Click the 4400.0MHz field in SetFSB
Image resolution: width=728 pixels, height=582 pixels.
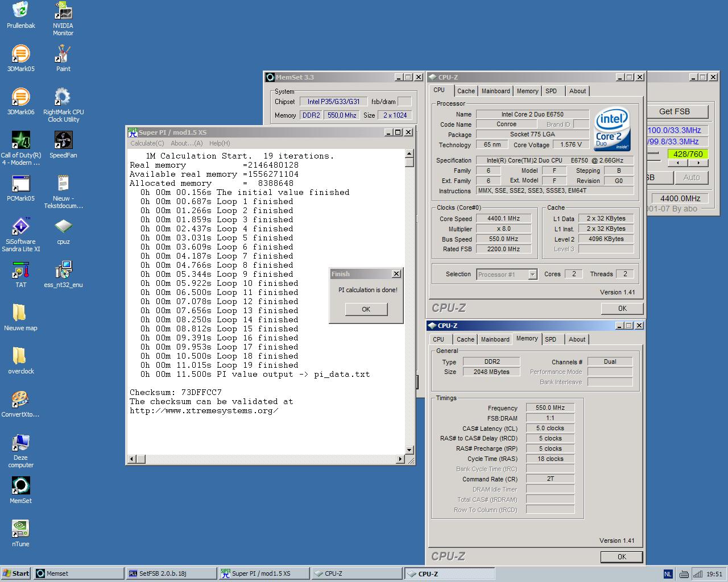(680, 198)
